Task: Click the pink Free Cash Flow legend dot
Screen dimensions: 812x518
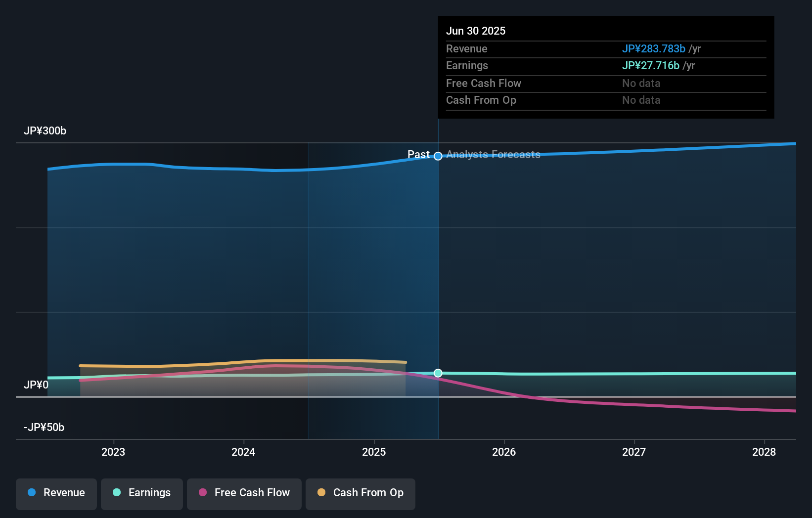Action: pyautogui.click(x=202, y=493)
